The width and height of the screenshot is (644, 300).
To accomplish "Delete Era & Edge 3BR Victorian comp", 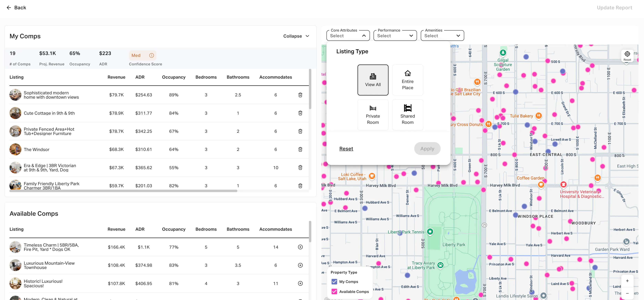I will click(300, 168).
